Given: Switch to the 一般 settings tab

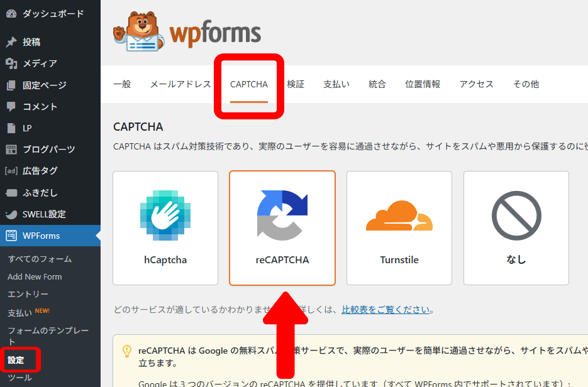Looking at the screenshot, I should (x=122, y=84).
